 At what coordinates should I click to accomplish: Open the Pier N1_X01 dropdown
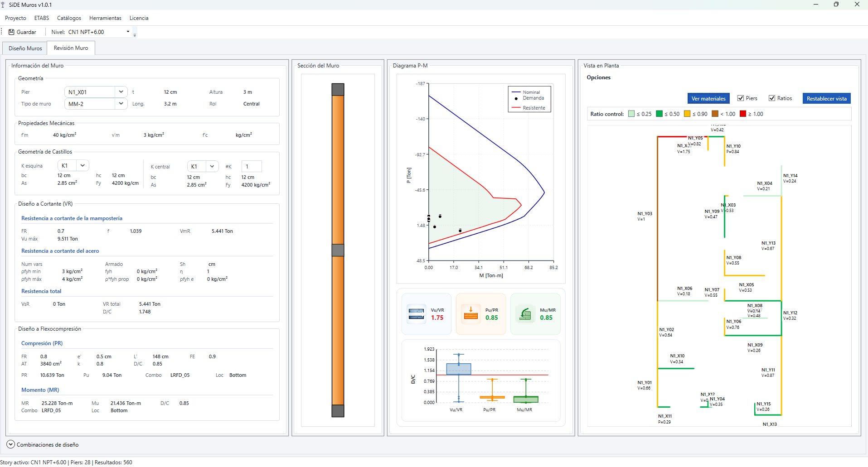click(x=121, y=92)
